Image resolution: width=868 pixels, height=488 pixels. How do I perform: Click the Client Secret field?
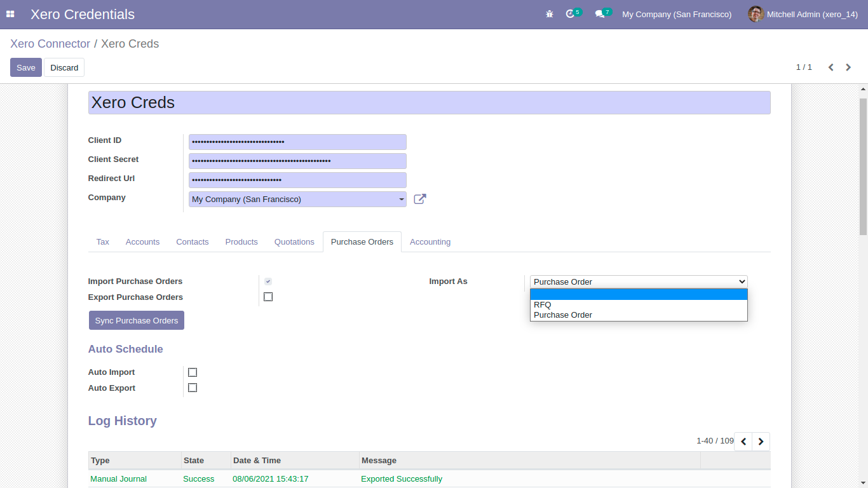[297, 161]
